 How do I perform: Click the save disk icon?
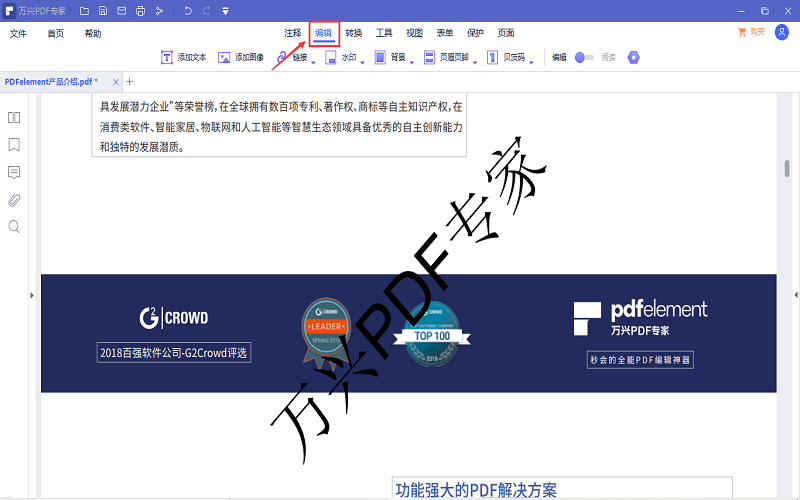(103, 11)
